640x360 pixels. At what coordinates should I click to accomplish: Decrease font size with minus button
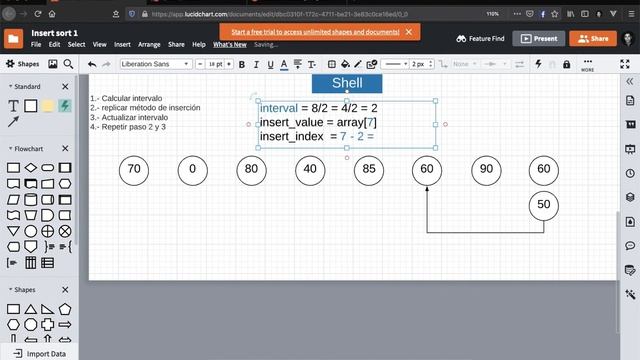(200, 64)
